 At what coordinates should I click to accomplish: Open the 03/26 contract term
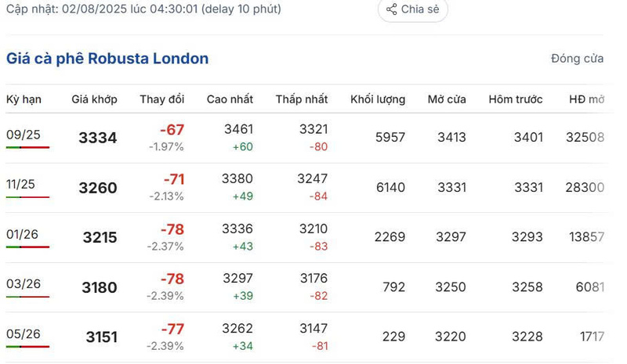pyautogui.click(x=24, y=283)
